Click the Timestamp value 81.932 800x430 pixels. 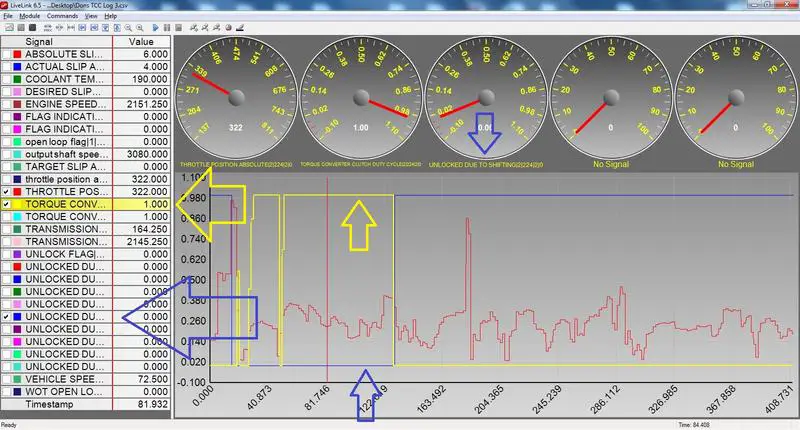pyautogui.click(x=153, y=404)
